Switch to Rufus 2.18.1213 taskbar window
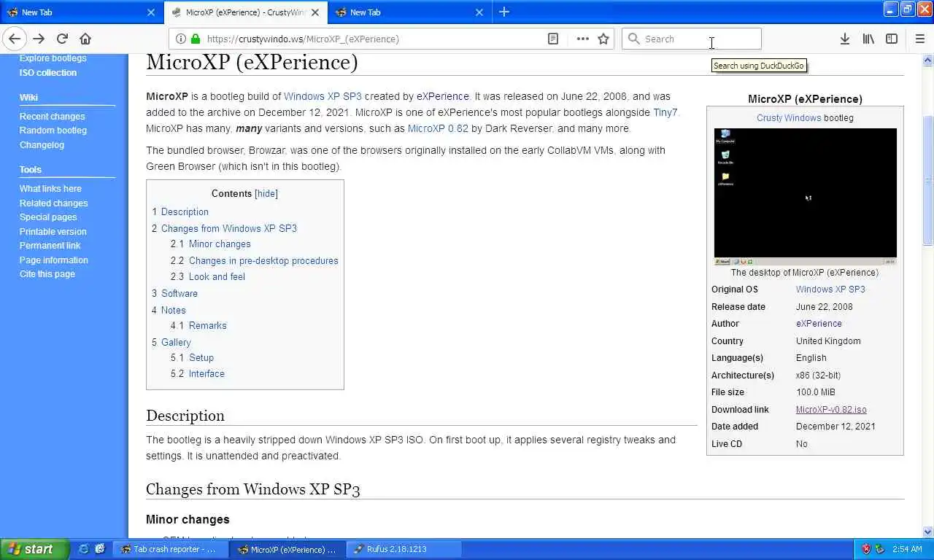 pos(403,549)
